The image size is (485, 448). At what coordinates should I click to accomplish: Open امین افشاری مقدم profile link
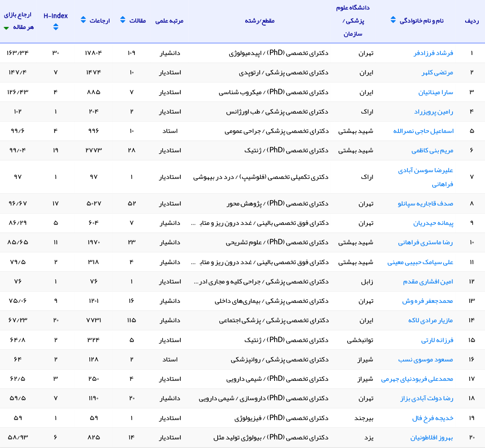(428, 282)
